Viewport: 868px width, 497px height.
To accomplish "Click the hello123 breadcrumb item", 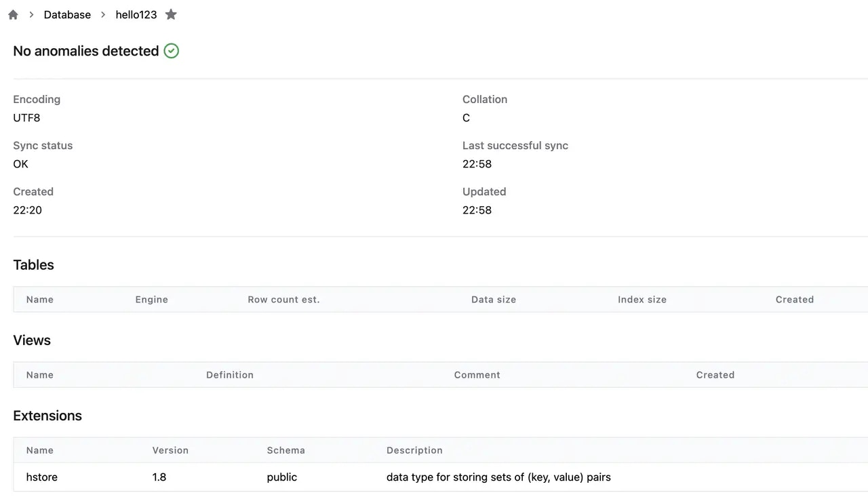I will 136,15.
